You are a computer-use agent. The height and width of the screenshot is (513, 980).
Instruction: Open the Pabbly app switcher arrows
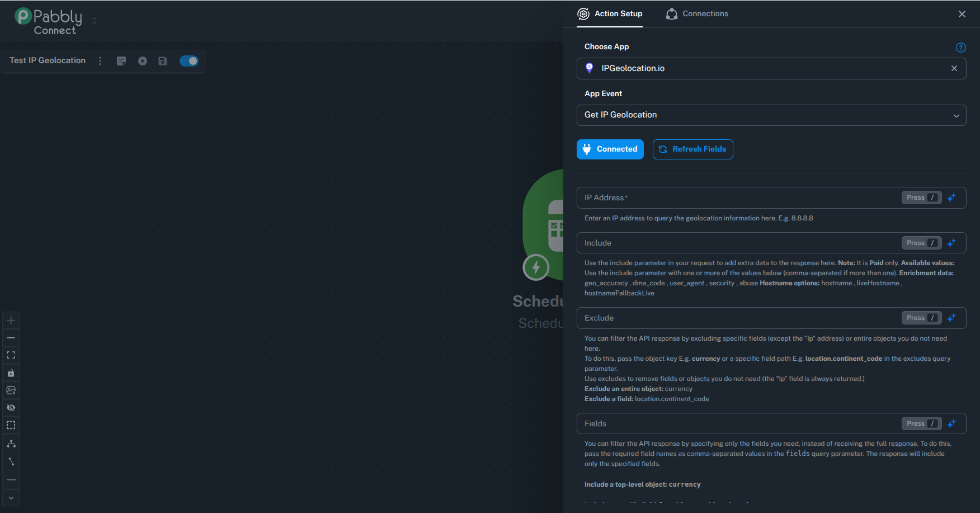coord(95,21)
